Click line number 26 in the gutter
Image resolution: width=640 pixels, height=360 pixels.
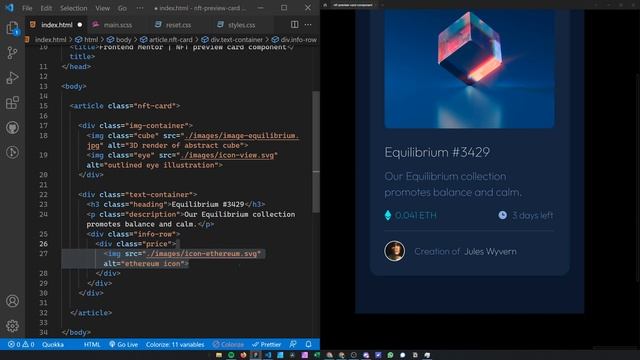[43, 244]
